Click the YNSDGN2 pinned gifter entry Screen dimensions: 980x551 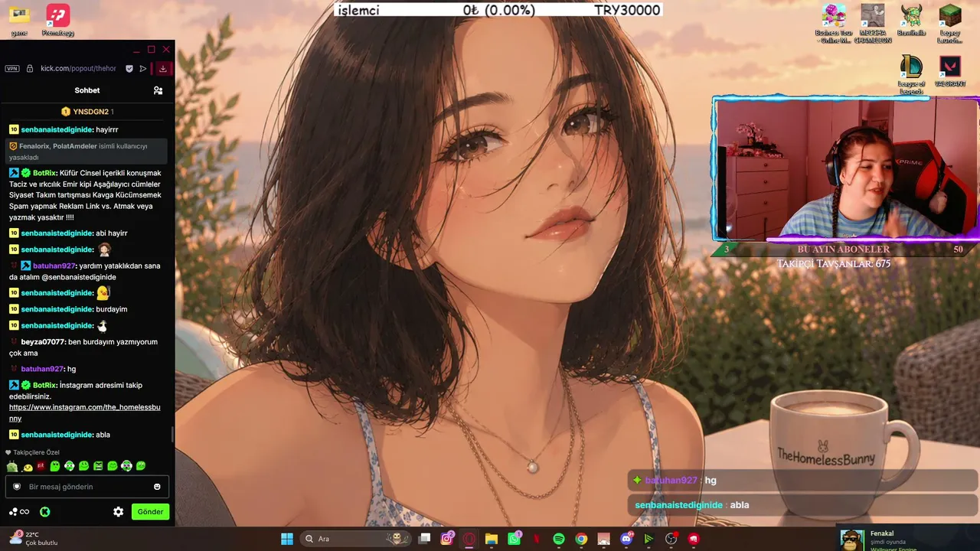point(87,112)
